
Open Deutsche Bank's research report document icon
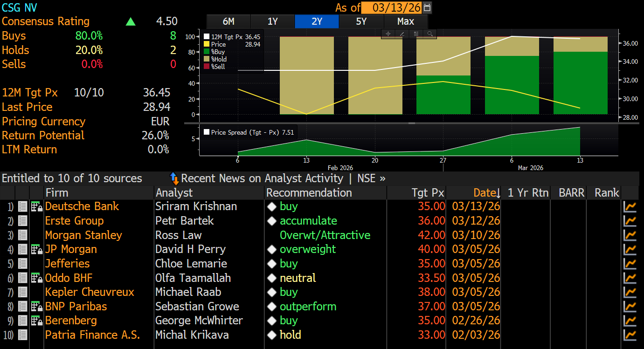pos(22,206)
